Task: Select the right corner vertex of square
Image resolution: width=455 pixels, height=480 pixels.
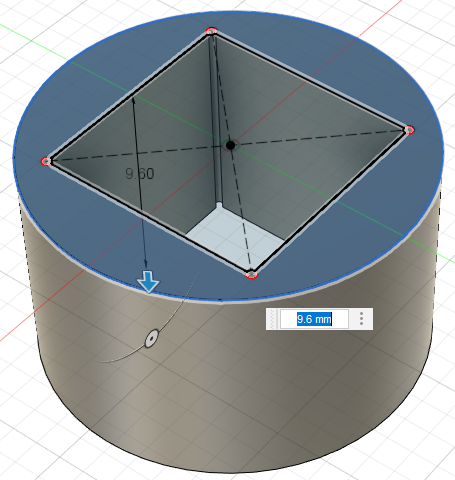Action: 410,130
